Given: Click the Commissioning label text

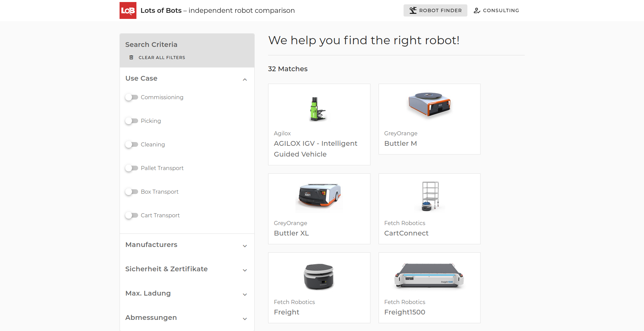Looking at the screenshot, I should click(162, 97).
